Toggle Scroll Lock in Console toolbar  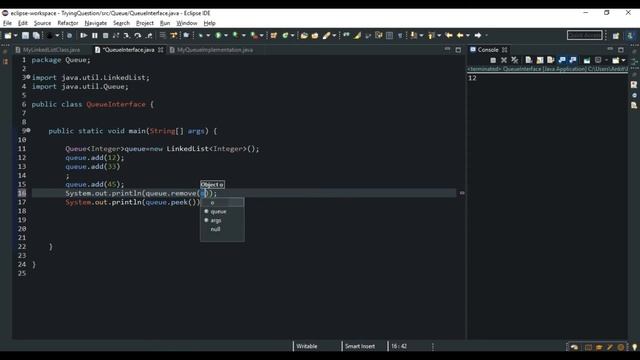pyautogui.click(x=540, y=60)
